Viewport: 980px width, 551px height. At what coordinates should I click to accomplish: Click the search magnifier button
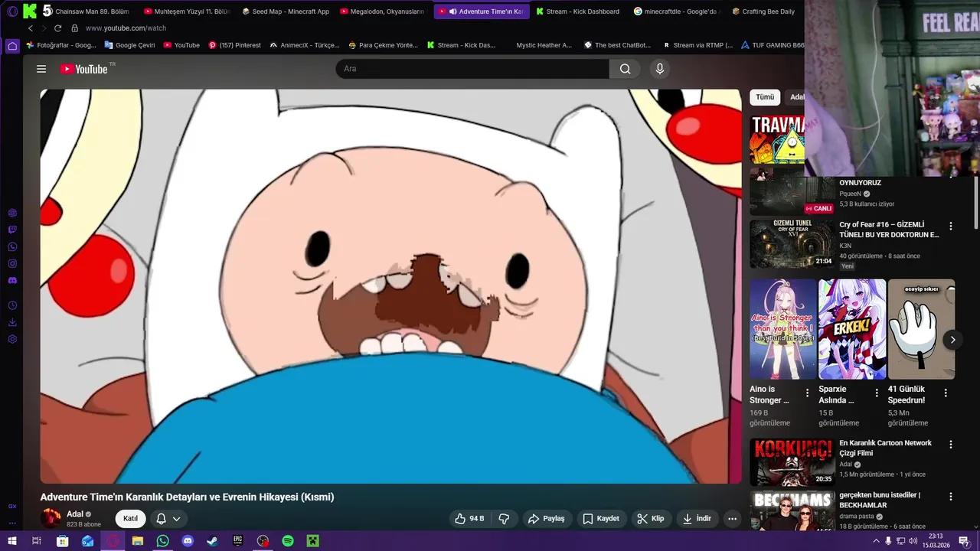[626, 69]
